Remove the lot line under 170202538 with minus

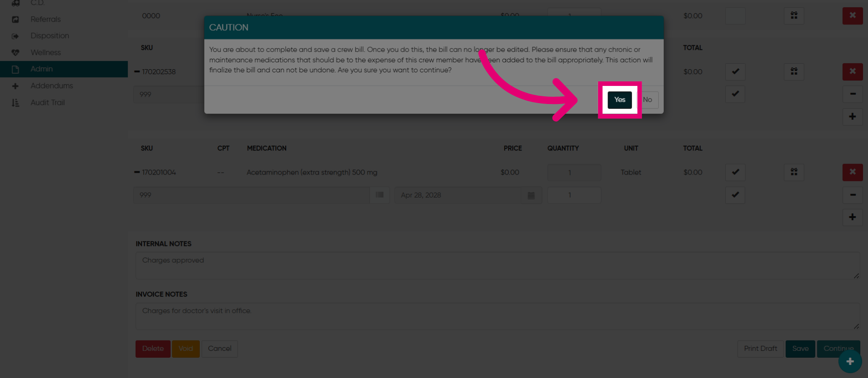852,94
